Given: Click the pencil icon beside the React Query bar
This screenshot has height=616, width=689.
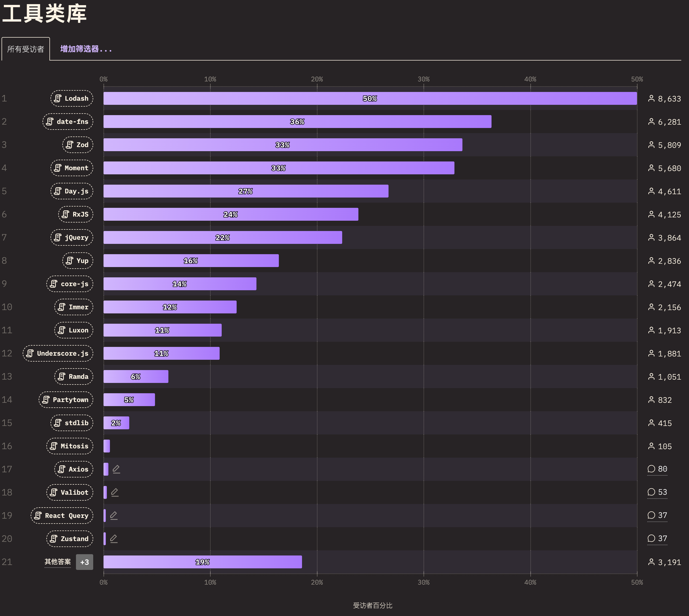Looking at the screenshot, I should click(114, 516).
